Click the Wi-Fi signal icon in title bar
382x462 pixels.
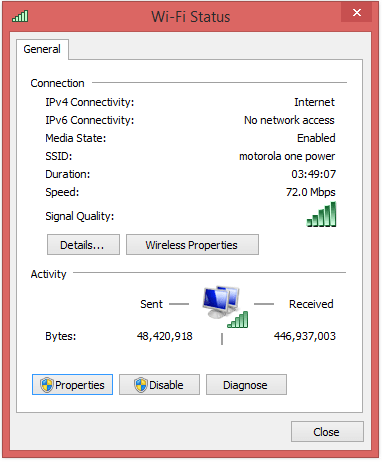(x=20, y=16)
